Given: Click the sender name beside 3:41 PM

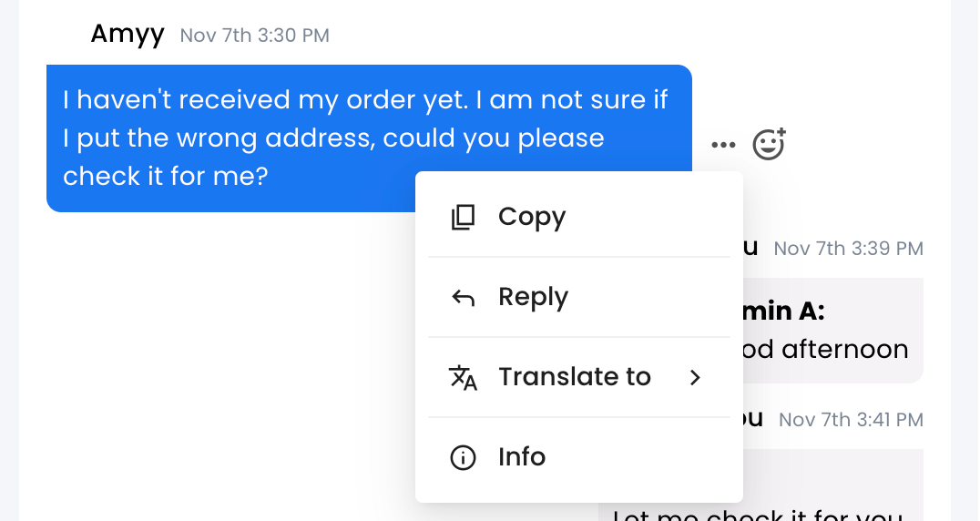Looking at the screenshot, I should [x=753, y=418].
